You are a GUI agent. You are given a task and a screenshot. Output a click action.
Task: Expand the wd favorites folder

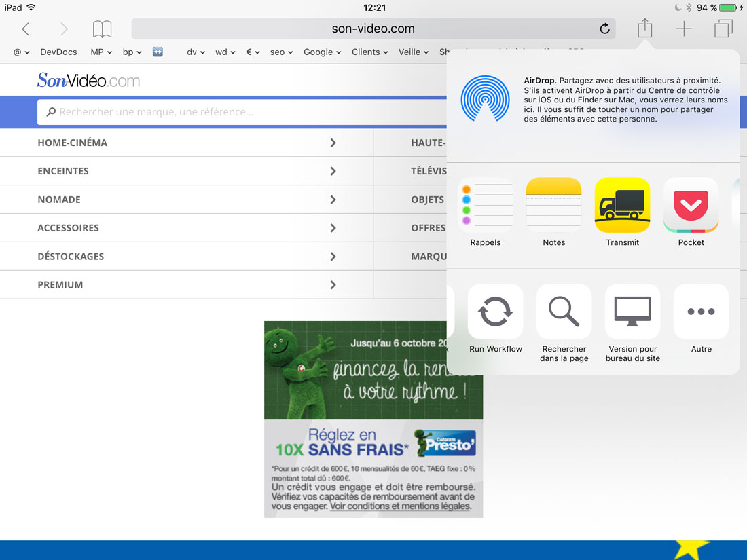(225, 52)
